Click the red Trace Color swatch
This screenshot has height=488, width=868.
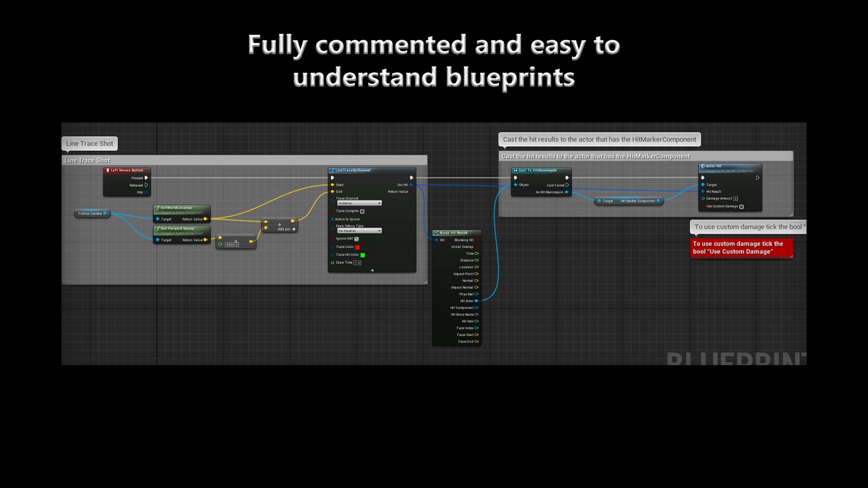coord(358,247)
